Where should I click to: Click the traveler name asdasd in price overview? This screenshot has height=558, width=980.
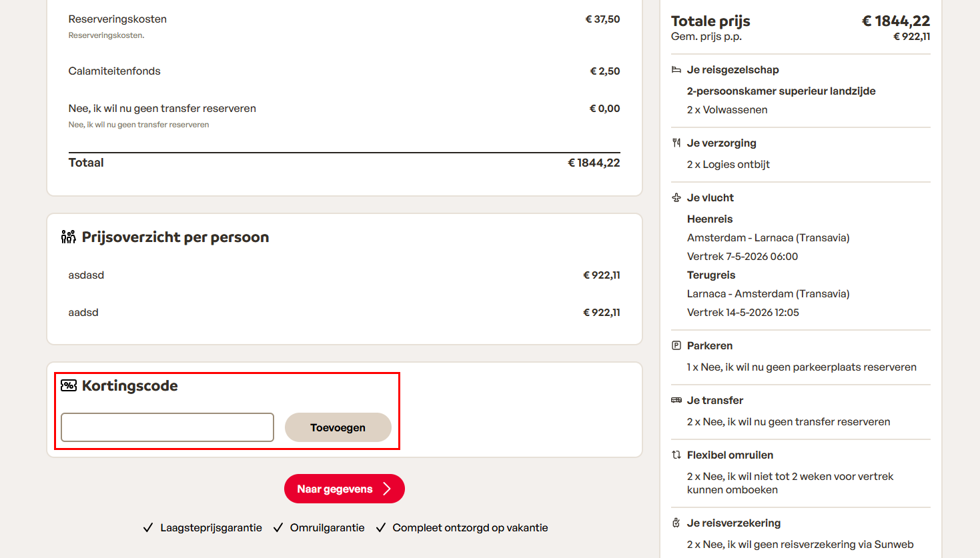coord(86,274)
